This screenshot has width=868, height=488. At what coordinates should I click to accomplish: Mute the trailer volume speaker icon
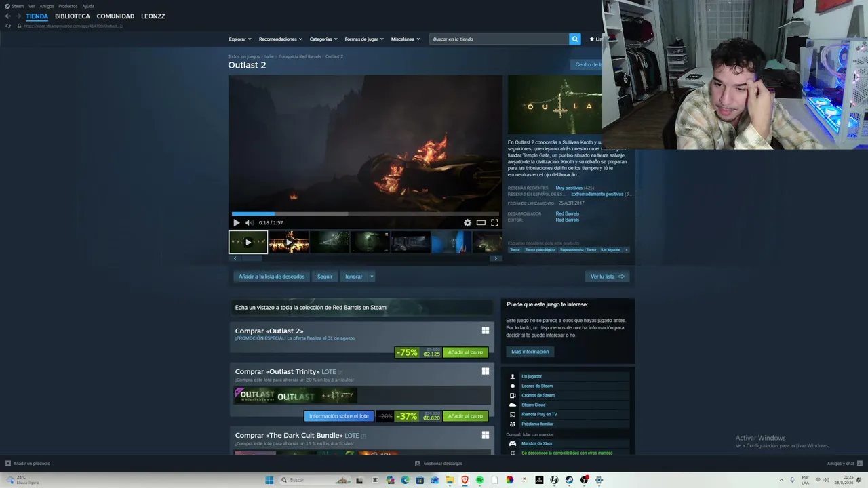coord(249,222)
